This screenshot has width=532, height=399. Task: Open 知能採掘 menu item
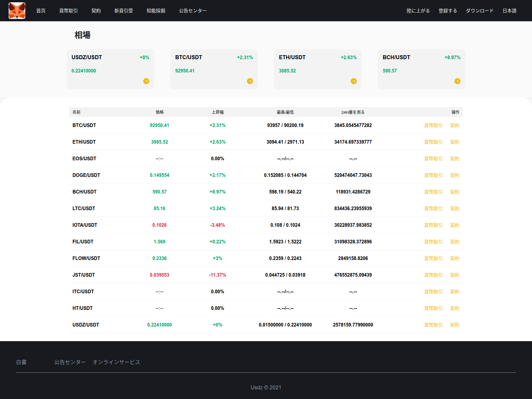click(156, 11)
